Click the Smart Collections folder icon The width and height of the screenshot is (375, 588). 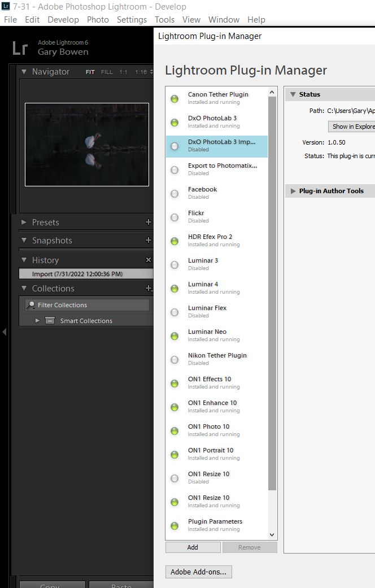[50, 321]
